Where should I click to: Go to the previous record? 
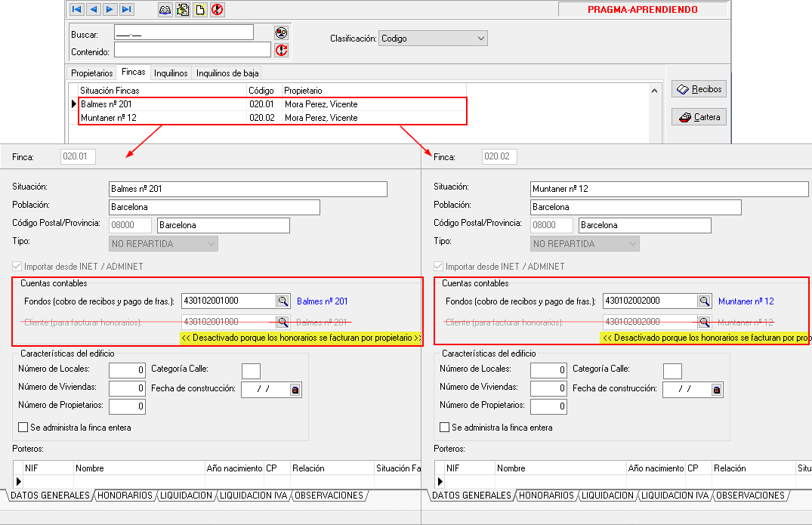[x=93, y=10]
